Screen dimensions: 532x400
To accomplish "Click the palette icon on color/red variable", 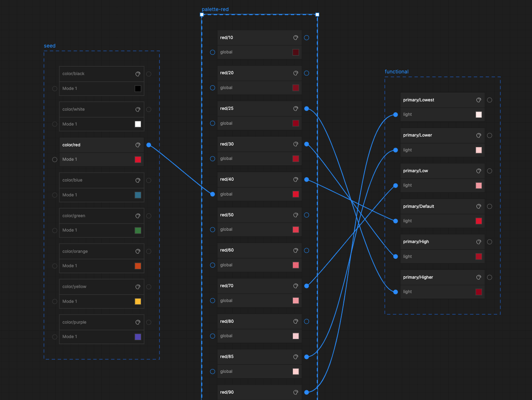I will tap(138, 145).
